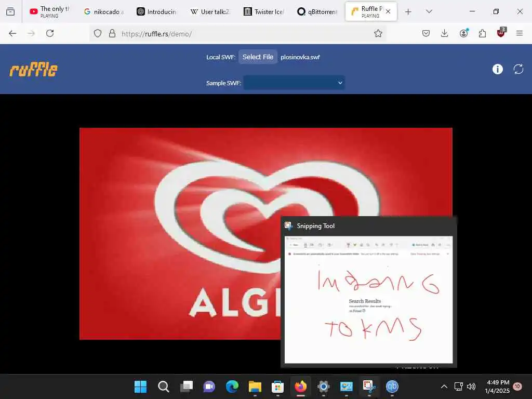Viewport: 532px width, 399px height.
Task: View site security padlock info
Action: (x=112, y=34)
